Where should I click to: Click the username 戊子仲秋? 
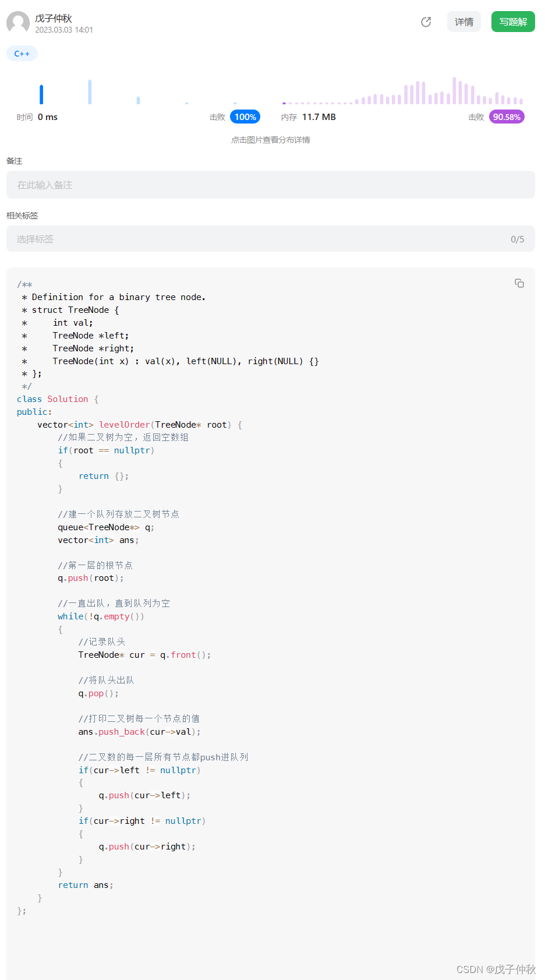pos(54,19)
